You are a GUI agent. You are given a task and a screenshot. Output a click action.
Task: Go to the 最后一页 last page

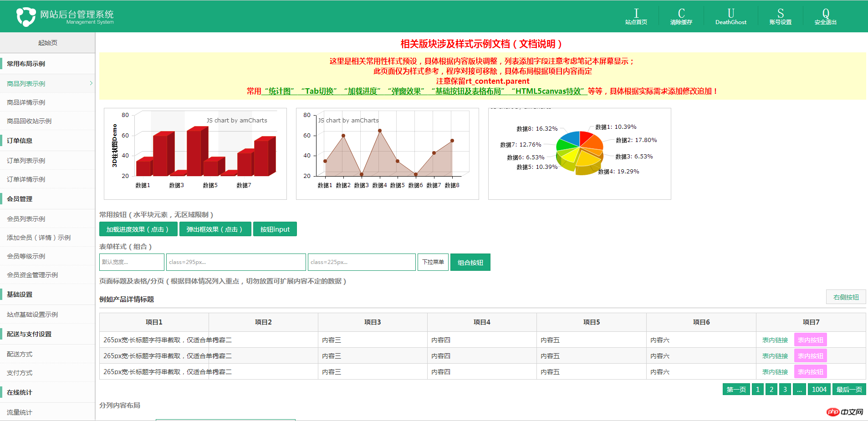[x=849, y=390]
